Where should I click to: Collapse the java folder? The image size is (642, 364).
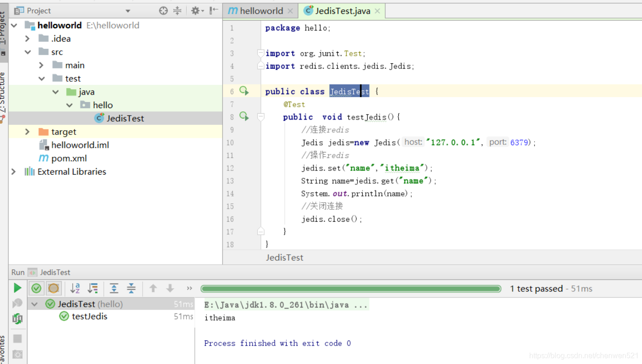pyautogui.click(x=56, y=92)
